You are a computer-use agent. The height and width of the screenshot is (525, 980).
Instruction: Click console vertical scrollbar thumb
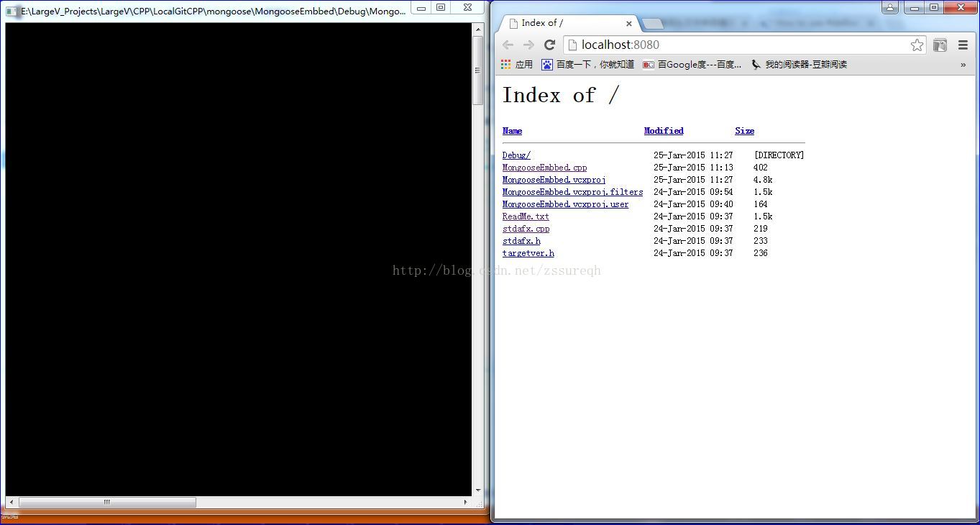click(x=477, y=70)
